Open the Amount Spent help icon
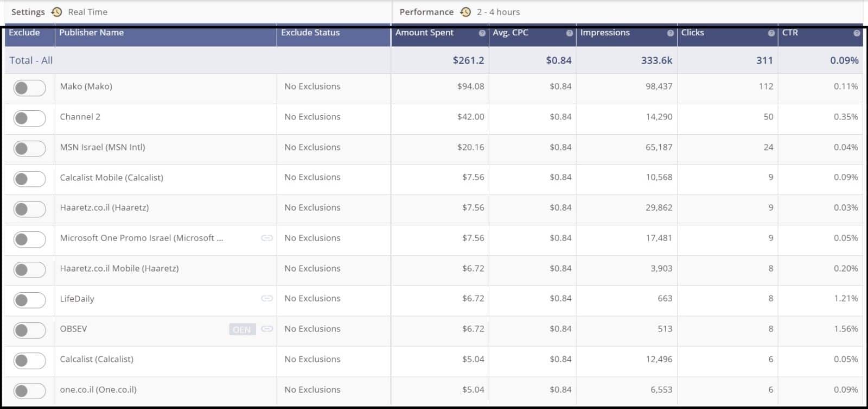 tap(482, 33)
